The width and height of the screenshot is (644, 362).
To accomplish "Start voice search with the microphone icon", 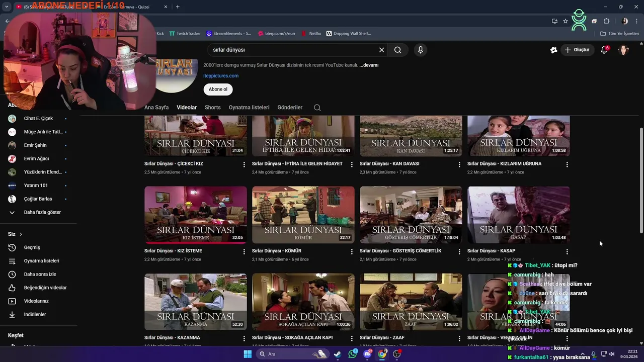I will (x=420, y=50).
